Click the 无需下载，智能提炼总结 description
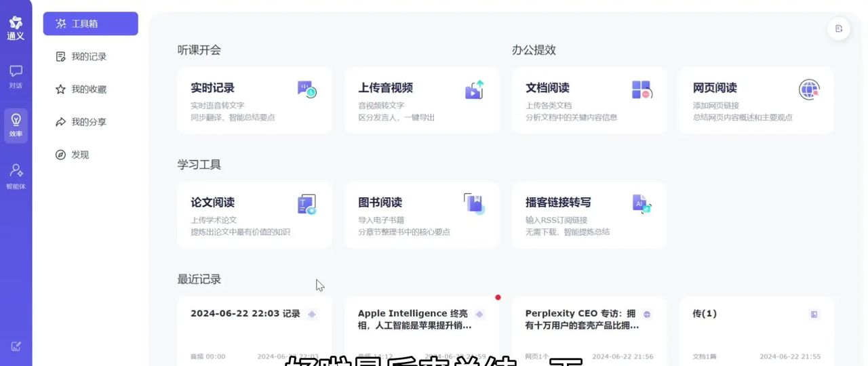Viewport: 868px width, 366px height. 568,232
